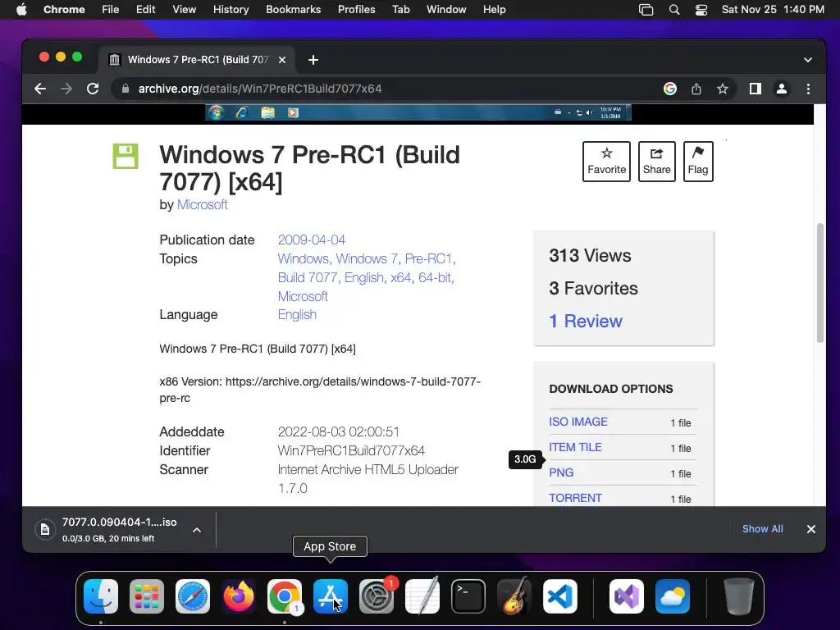
Task: Open the Profiles menu
Action: 356,10
